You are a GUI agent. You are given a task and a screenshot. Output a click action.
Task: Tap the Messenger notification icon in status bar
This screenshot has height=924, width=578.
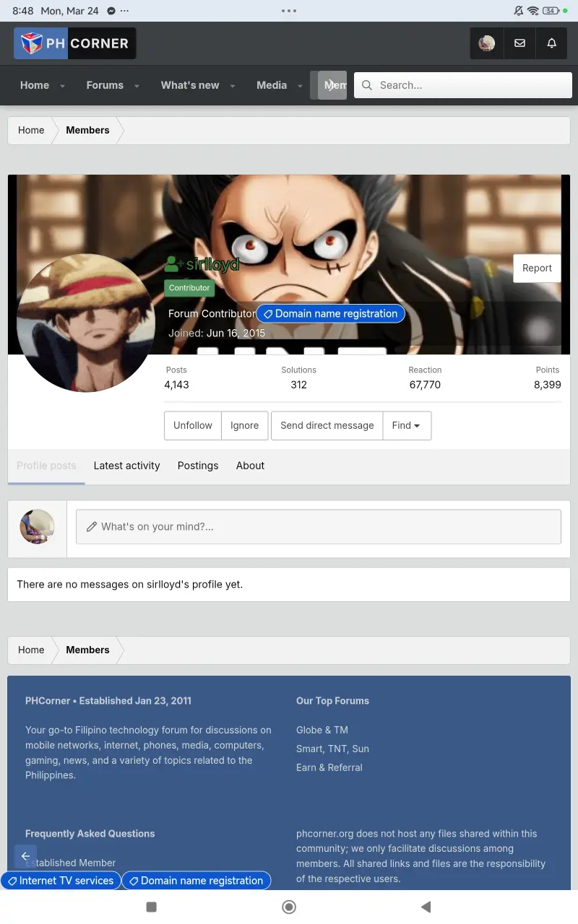pos(111,11)
